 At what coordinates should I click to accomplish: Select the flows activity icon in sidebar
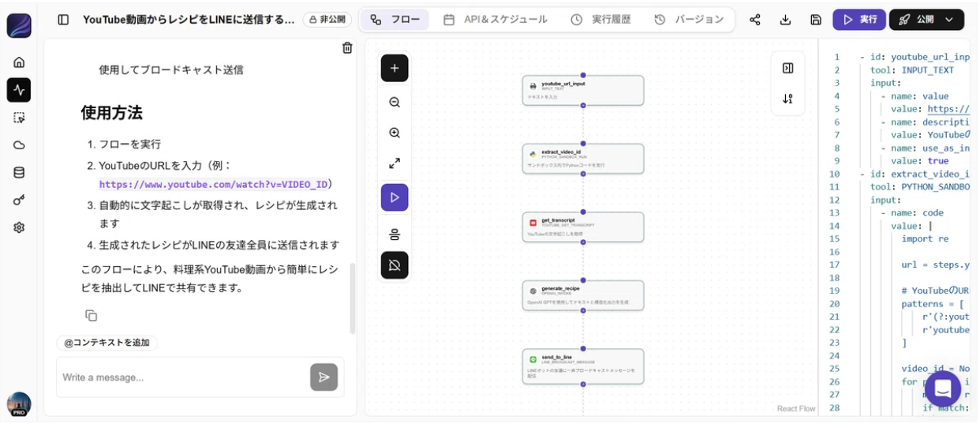(x=19, y=90)
